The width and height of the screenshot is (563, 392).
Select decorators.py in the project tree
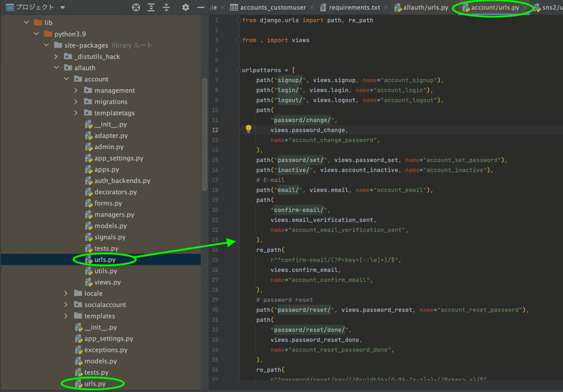coord(100,192)
